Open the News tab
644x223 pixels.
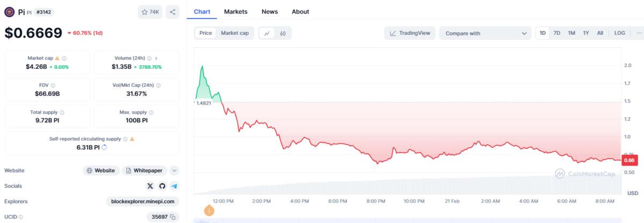270,11
